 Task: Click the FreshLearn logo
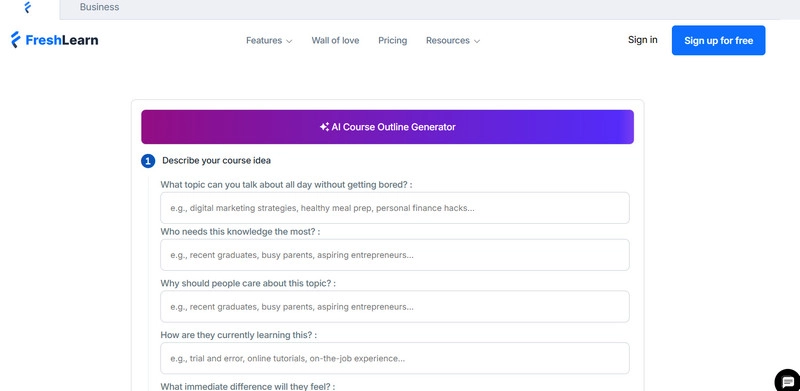pyautogui.click(x=55, y=40)
